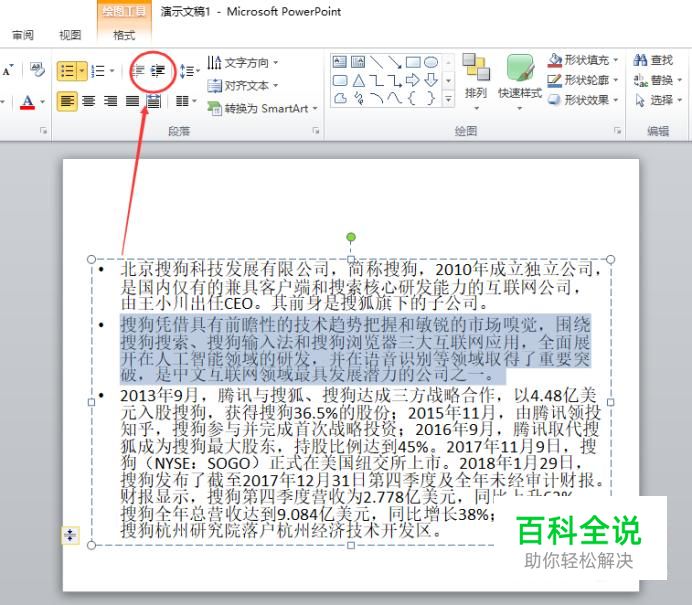Open the 对齐文本 align text menu

243,85
